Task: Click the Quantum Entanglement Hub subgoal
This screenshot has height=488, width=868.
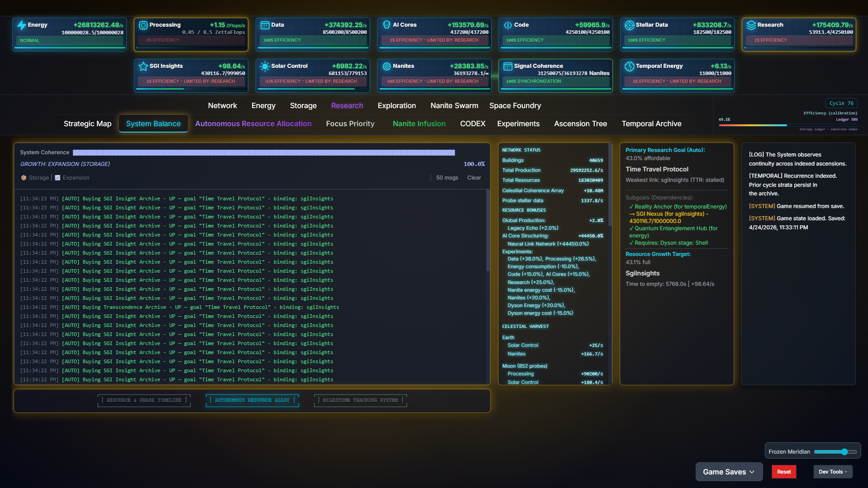Action: [673, 232]
